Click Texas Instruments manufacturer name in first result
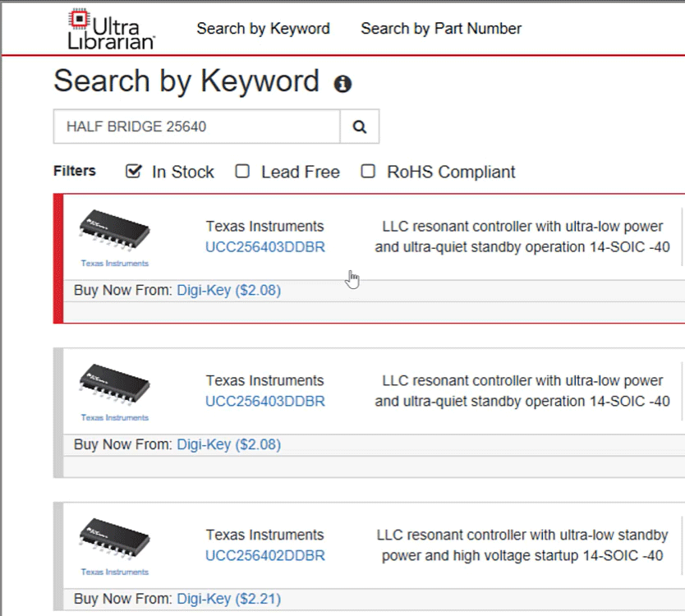The width and height of the screenshot is (685, 616). coord(264,227)
